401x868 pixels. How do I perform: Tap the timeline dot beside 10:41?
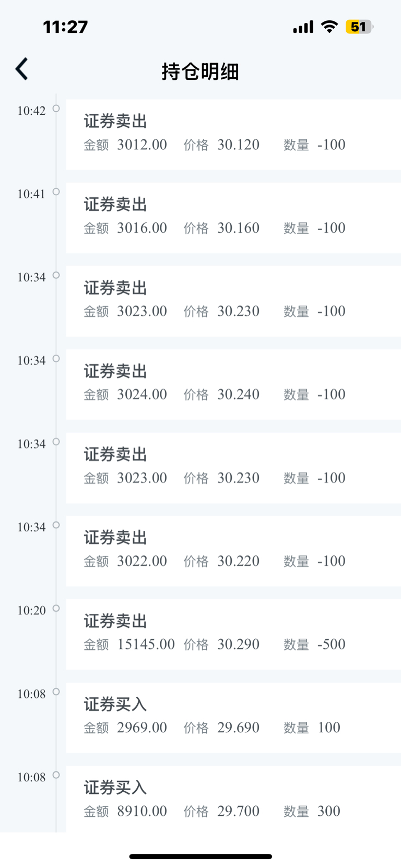click(56, 192)
